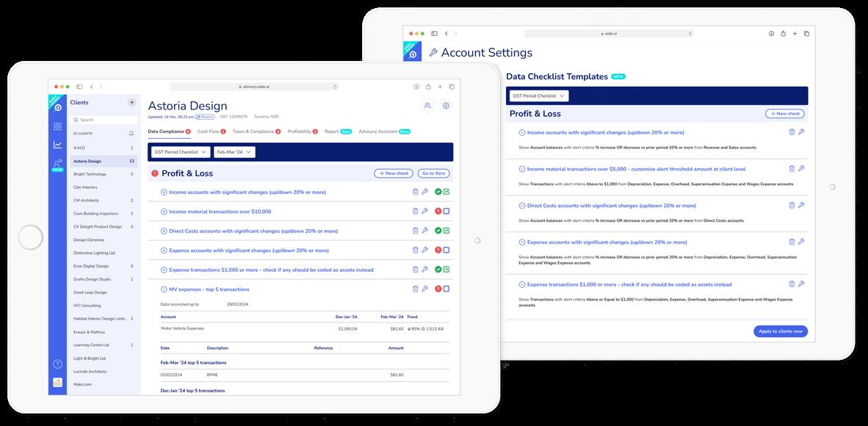Image resolution: width=868 pixels, height=426 pixels.
Task: Delete the Income material transactions over $10,000 check
Action: coord(415,211)
